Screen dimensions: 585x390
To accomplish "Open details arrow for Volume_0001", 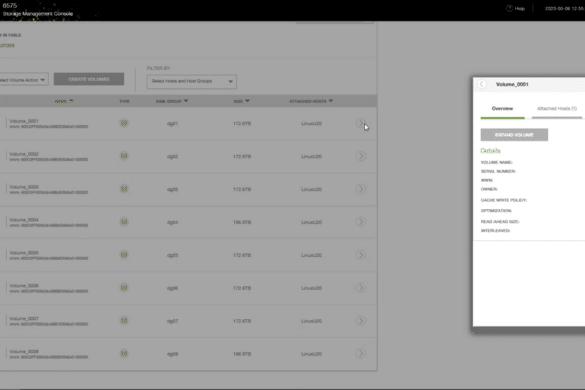I will pyautogui.click(x=360, y=123).
